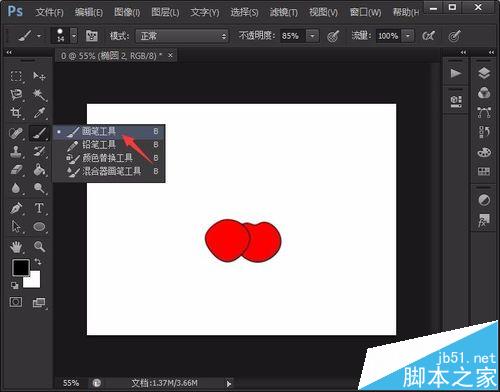Toggle the brush settings panel

point(92,36)
